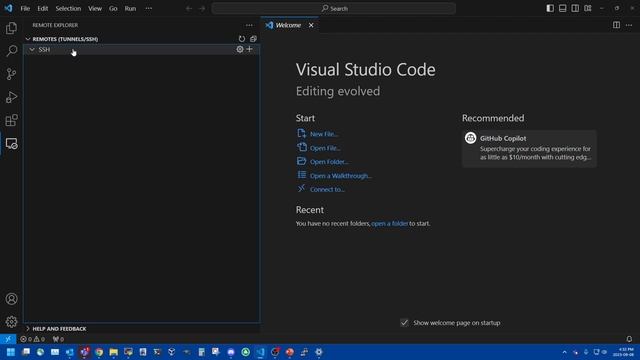The height and width of the screenshot is (360, 640).
Task: Show hidden system tray icons chevron
Action: click(x=564, y=352)
